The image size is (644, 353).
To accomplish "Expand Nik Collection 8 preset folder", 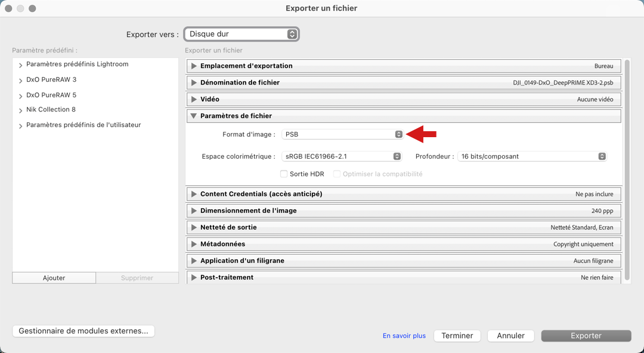I will pyautogui.click(x=21, y=110).
